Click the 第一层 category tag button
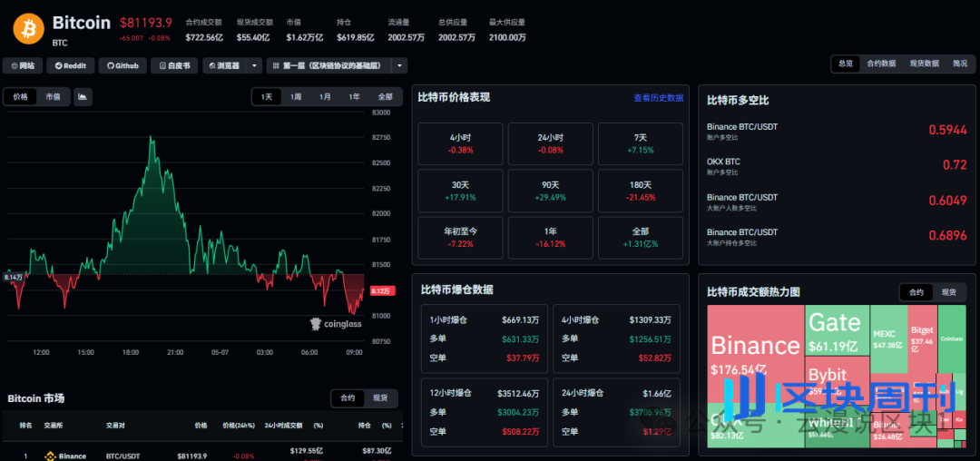Image resolution: width=980 pixels, height=461 pixels. coord(328,65)
